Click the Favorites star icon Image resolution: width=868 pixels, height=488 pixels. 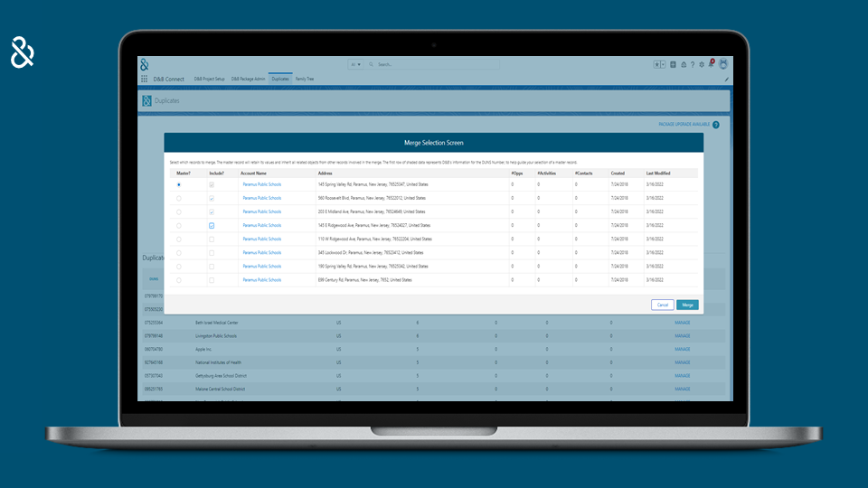656,64
